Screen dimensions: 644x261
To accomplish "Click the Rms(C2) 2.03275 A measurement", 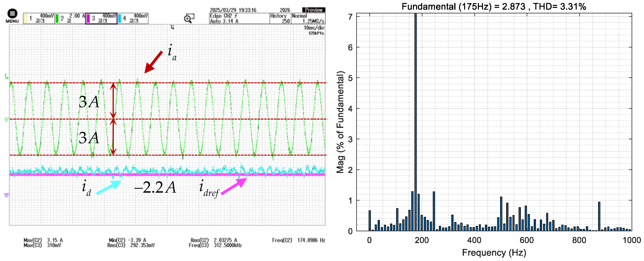I will 214,240.
